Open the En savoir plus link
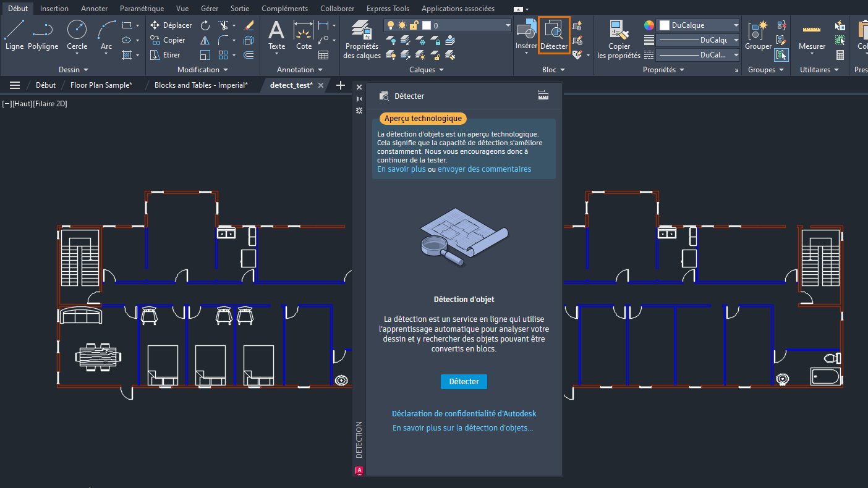The width and height of the screenshot is (868, 488). [x=401, y=169]
